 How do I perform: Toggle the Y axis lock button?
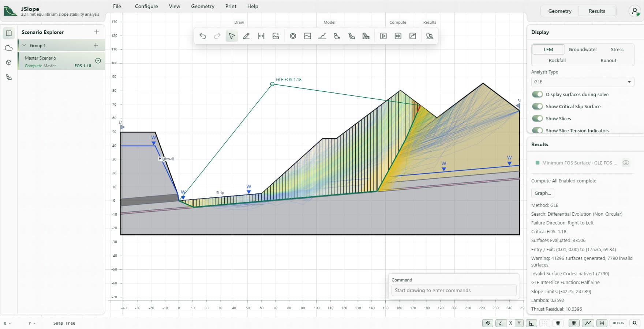pyautogui.click(x=519, y=323)
